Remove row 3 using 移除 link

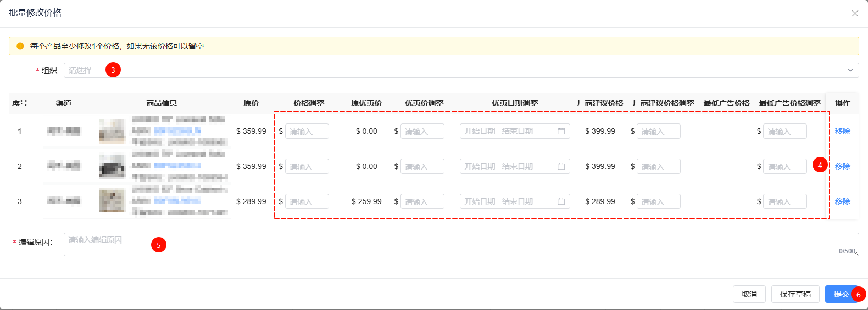pyautogui.click(x=842, y=201)
